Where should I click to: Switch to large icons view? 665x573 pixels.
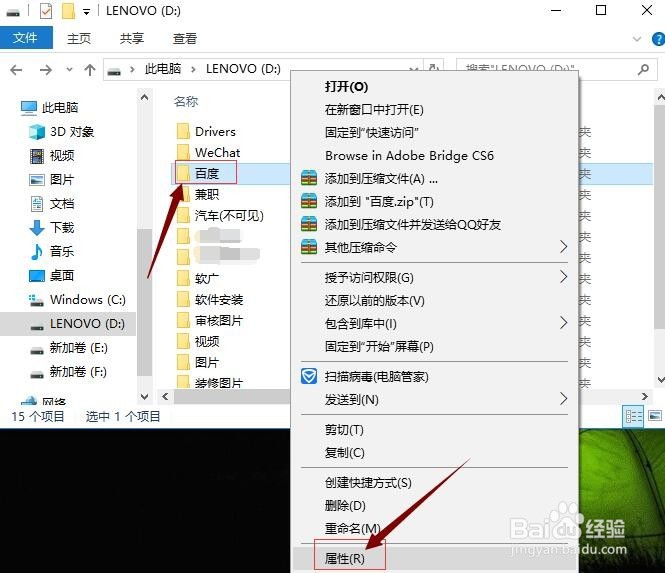pos(655,416)
